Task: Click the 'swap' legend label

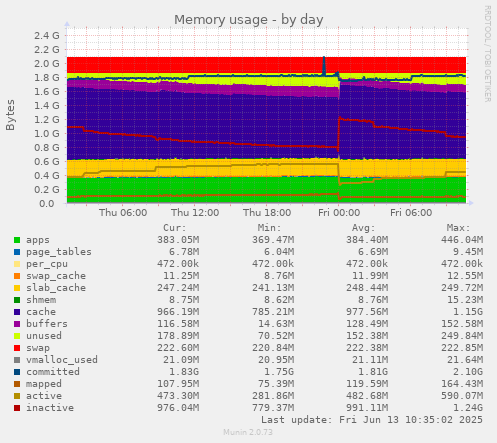Action: point(38,348)
